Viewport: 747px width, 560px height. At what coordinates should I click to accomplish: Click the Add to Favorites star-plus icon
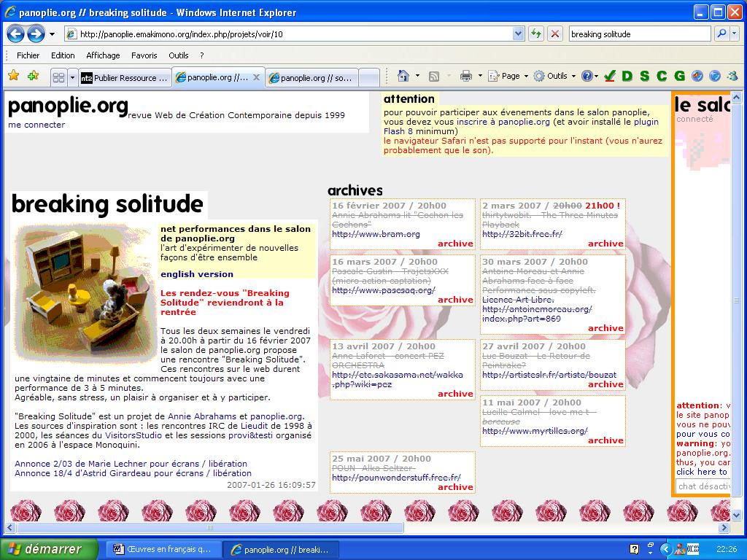33,76
